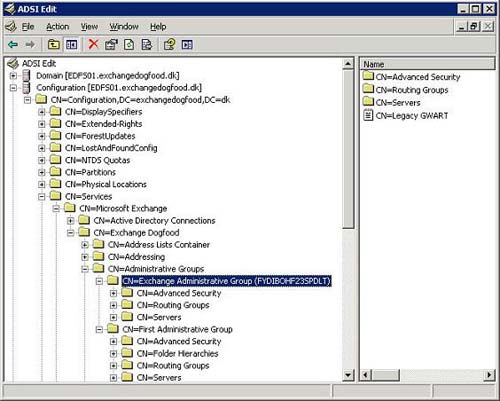Select CN=Addressing
Image resolution: width=500 pixels, height=401 pixels.
(136, 257)
